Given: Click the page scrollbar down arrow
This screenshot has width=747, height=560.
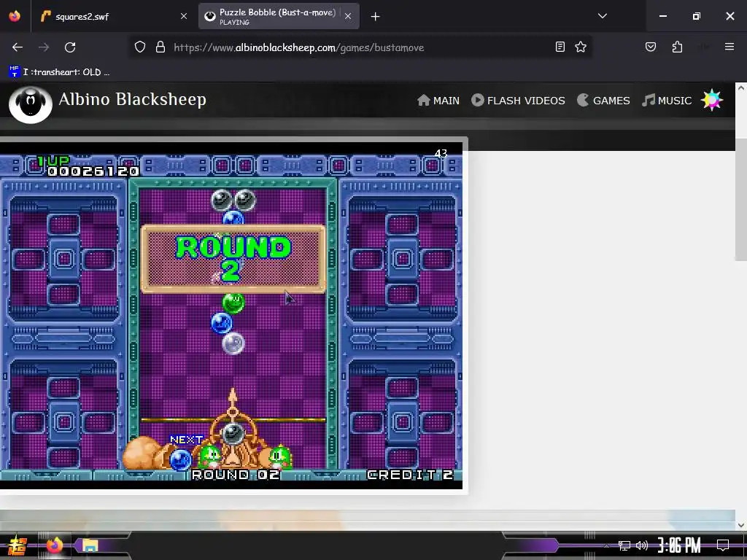Looking at the screenshot, I should click(741, 525).
